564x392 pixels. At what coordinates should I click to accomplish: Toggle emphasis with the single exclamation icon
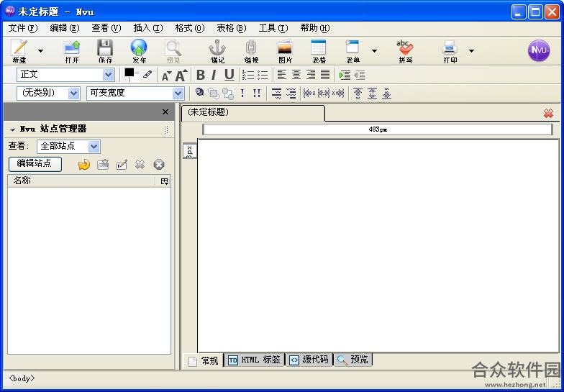coord(243,94)
